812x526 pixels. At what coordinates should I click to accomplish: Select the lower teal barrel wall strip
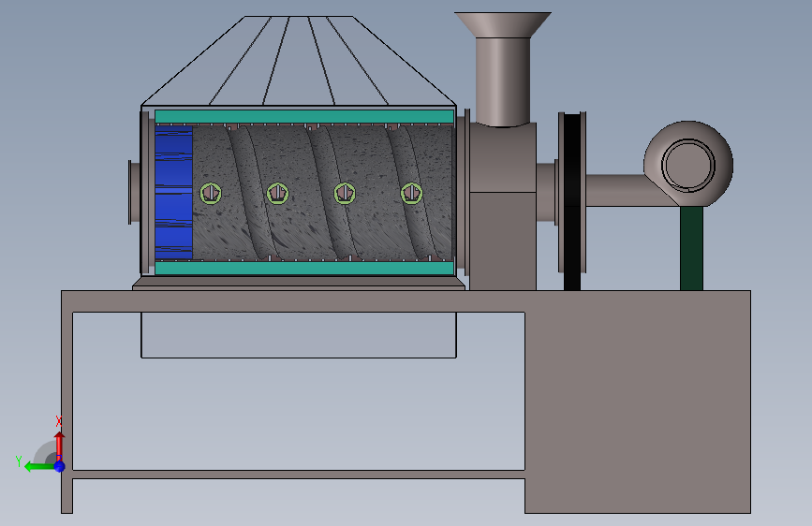[x=304, y=268]
